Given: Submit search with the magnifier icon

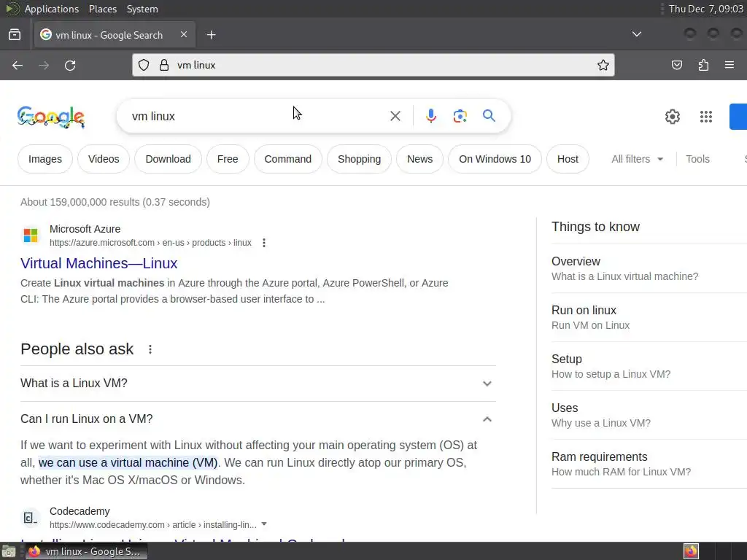Looking at the screenshot, I should pos(489,116).
